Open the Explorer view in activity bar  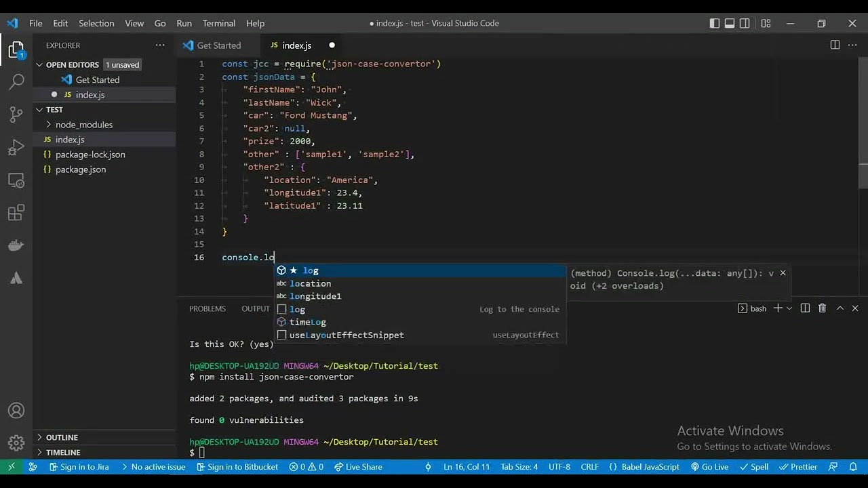tap(16, 50)
